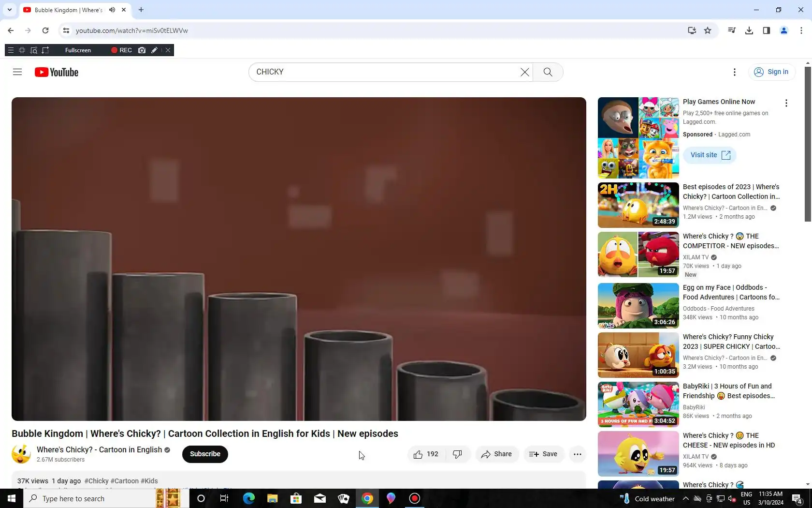Open Chrome profile icon
The height and width of the screenshot is (508, 812).
[x=784, y=30]
